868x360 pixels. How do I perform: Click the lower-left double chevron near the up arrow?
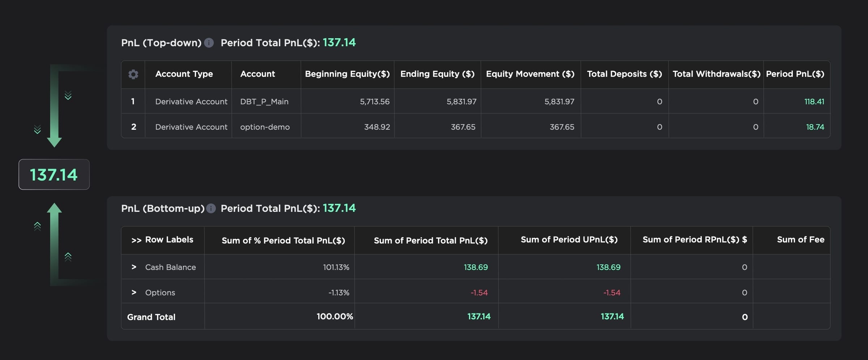coord(37,226)
